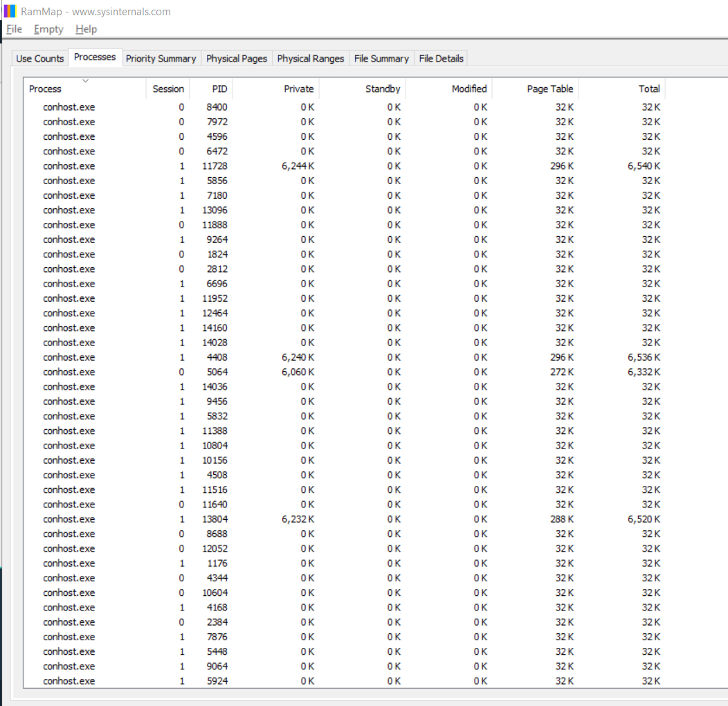Image resolution: width=728 pixels, height=706 pixels.
Task: Click Private value 6,232 K
Action: coord(298,519)
